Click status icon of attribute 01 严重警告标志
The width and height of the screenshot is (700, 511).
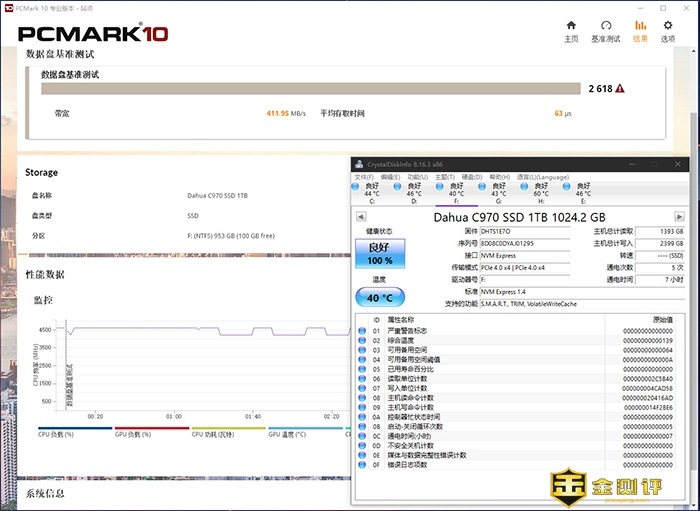(362, 331)
